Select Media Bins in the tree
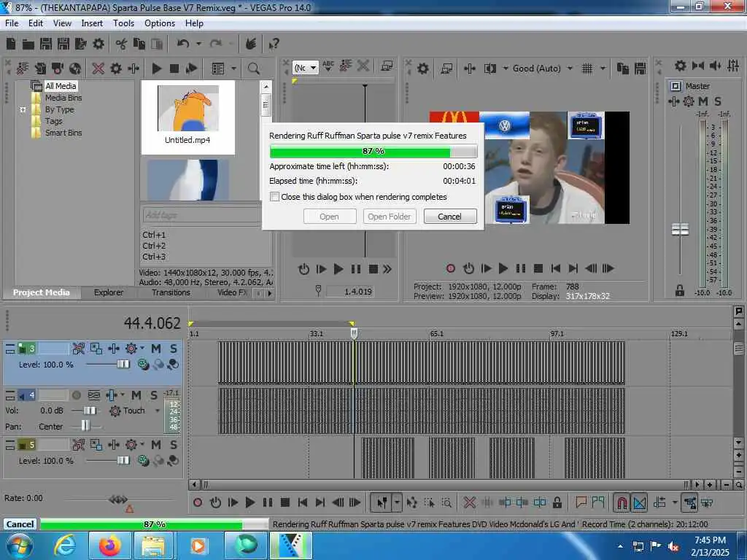Viewport: 747px width, 560px height. click(x=63, y=98)
